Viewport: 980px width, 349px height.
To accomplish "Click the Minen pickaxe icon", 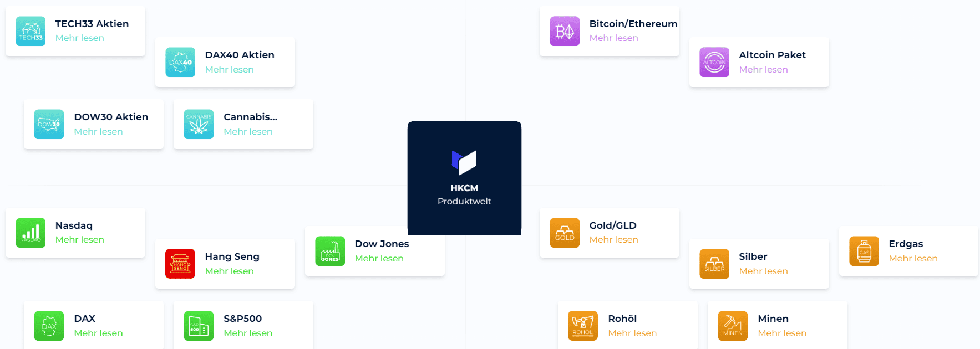I will (733, 326).
